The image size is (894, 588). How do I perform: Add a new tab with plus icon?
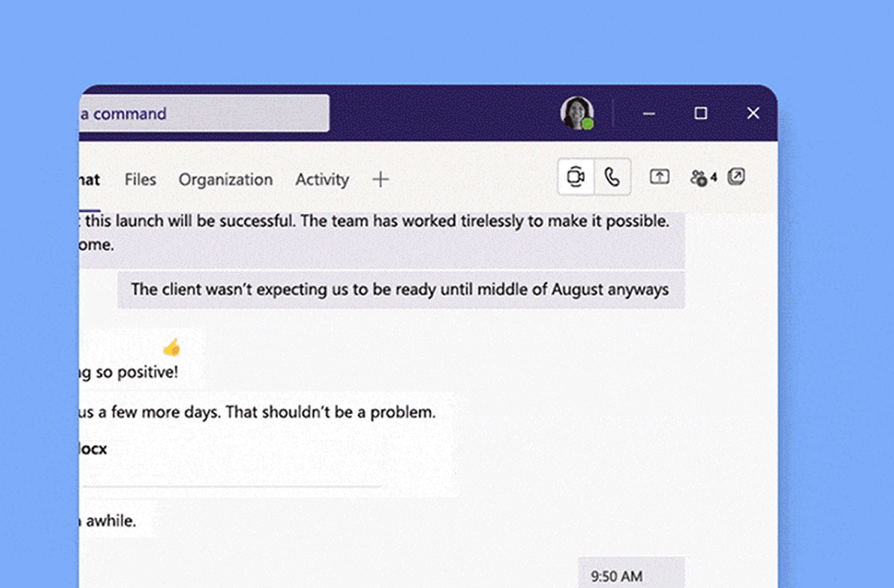[x=380, y=179]
